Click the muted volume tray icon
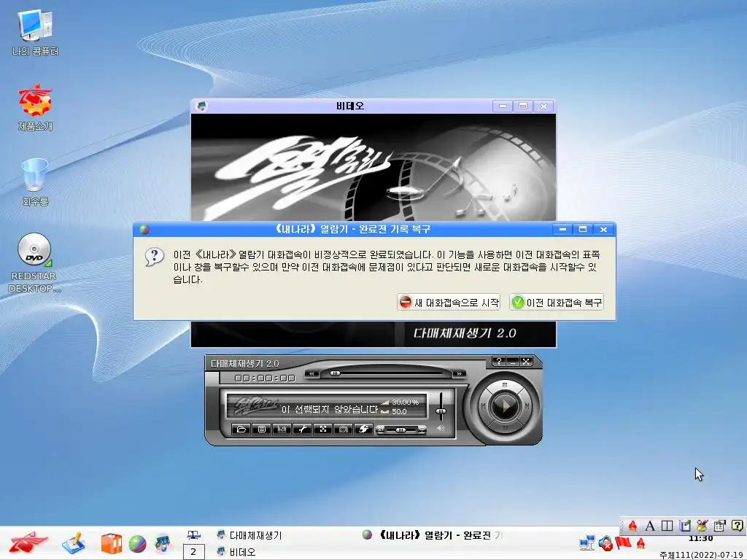 point(605,542)
